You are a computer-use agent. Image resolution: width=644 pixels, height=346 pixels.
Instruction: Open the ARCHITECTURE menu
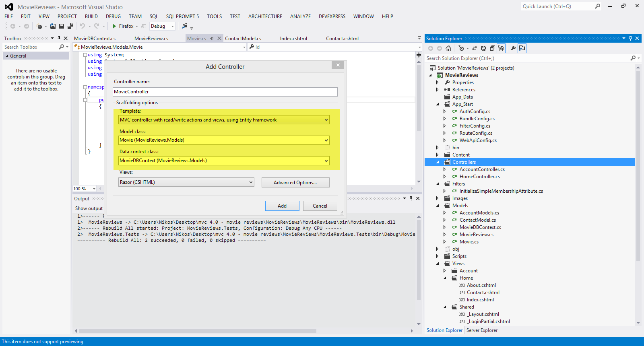(x=265, y=16)
